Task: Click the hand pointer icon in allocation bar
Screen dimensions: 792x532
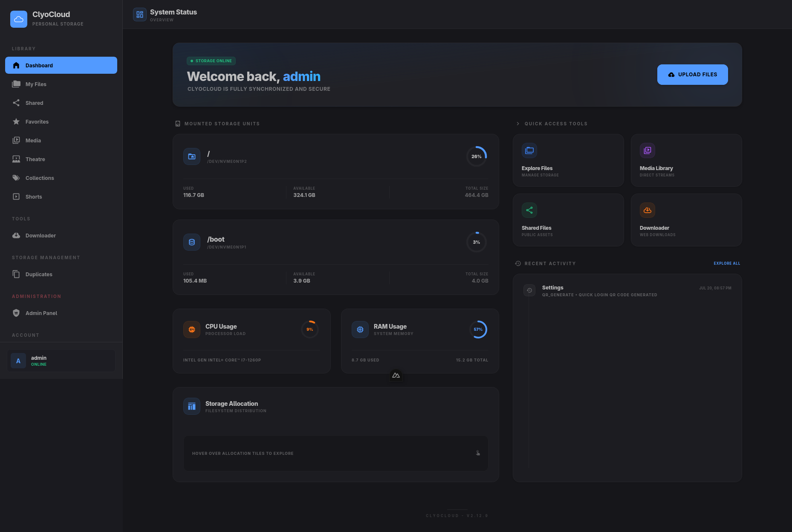Action: point(478,453)
